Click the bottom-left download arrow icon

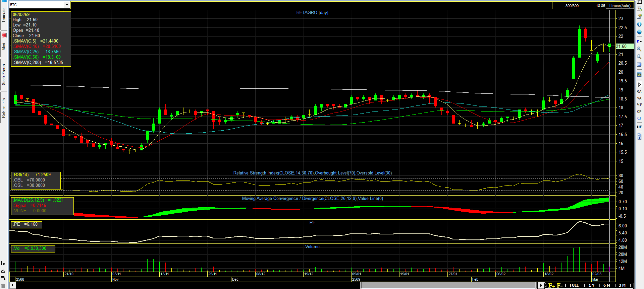3,271
